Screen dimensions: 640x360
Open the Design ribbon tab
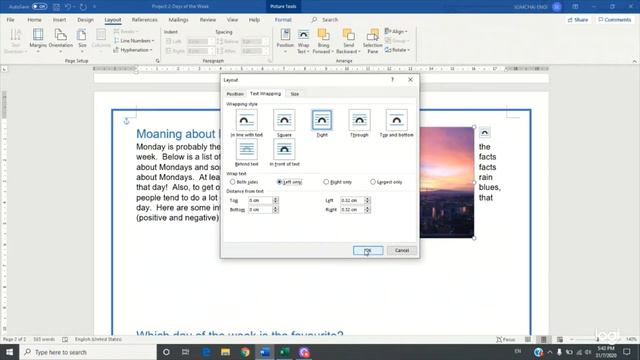(85, 20)
